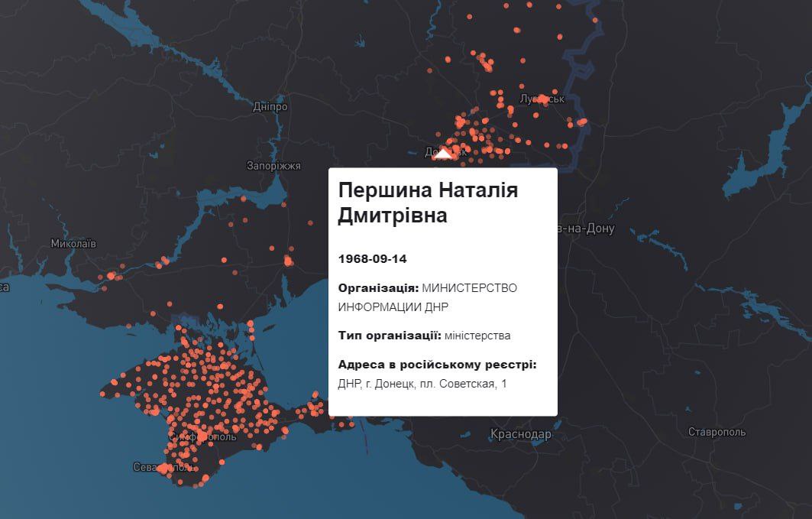This screenshot has height=519, width=812.
Task: Click the Миколаїв city label
Action: pos(73,244)
